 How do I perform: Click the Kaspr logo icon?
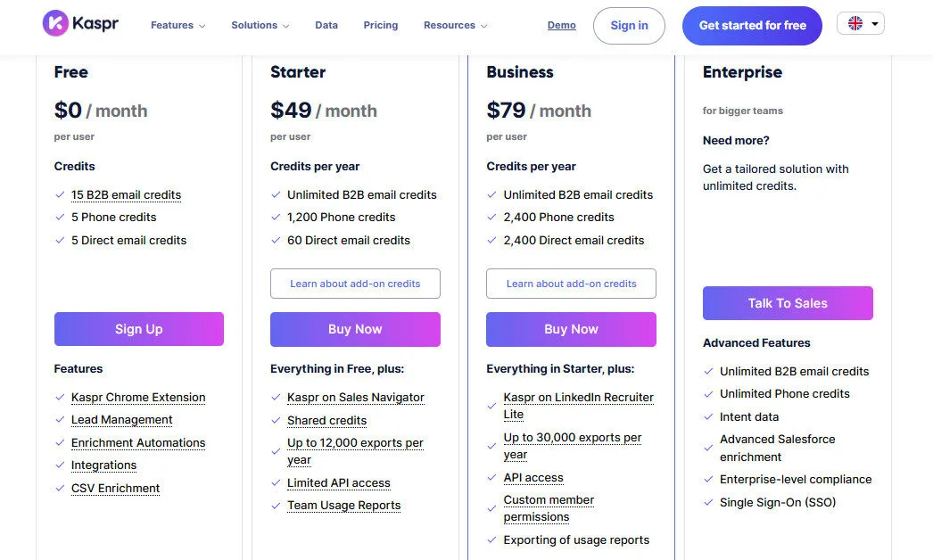[x=54, y=24]
